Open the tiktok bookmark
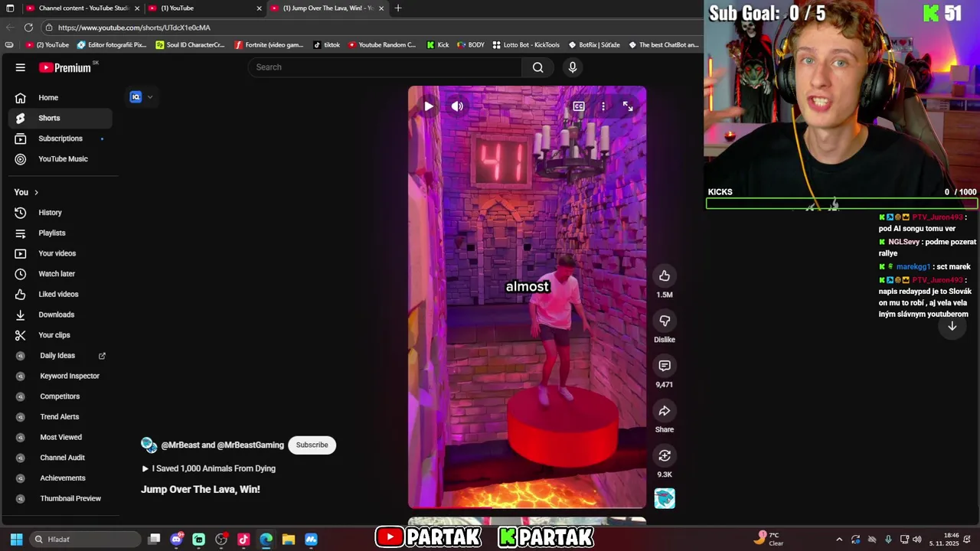980x551 pixels. (327, 45)
